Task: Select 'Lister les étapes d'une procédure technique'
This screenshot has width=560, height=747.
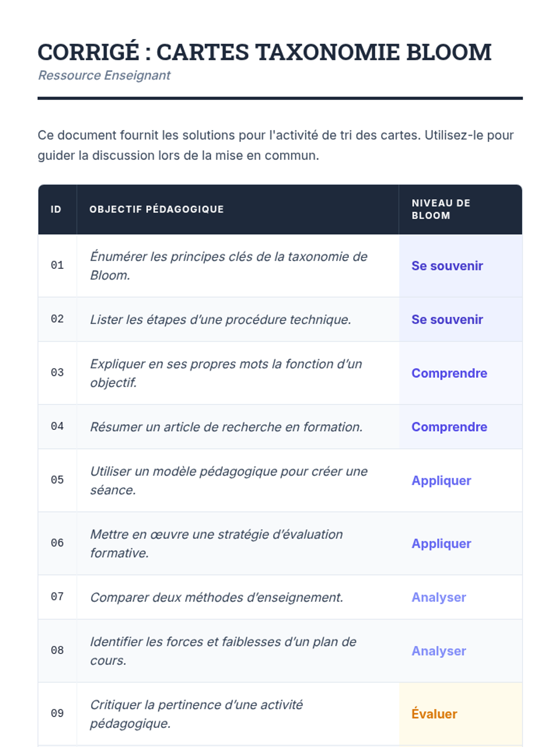Action: point(220,319)
